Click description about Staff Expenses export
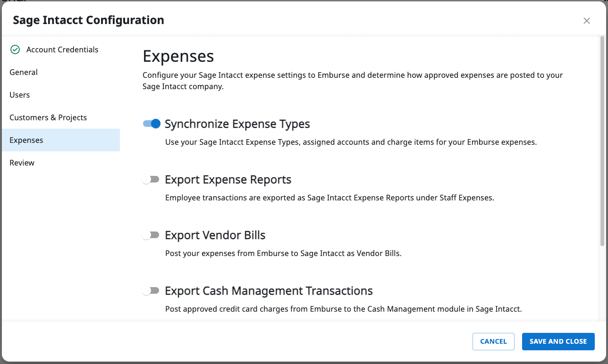Image resolution: width=608 pixels, height=364 pixels. (329, 198)
